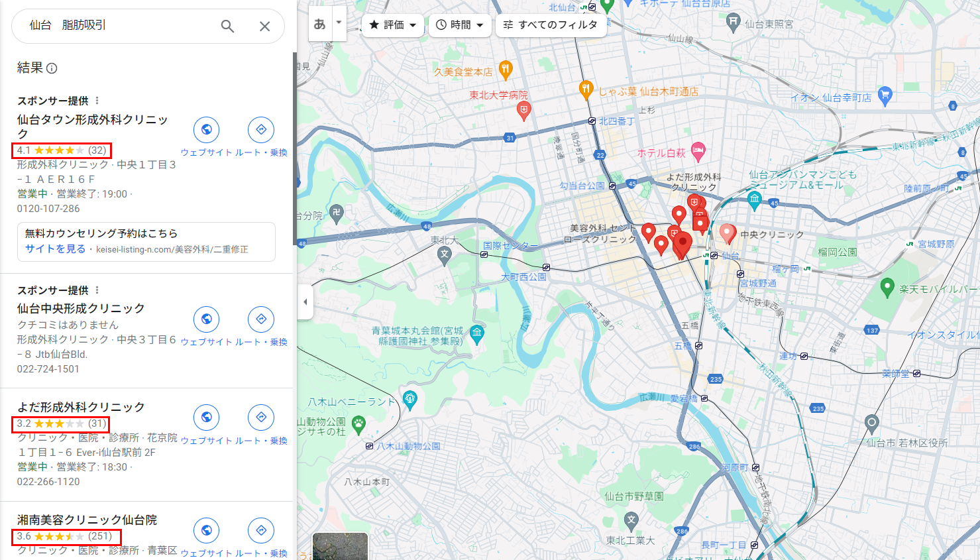
Task: Click the 東北大学病院 hospital marker
Action: pyautogui.click(x=523, y=110)
